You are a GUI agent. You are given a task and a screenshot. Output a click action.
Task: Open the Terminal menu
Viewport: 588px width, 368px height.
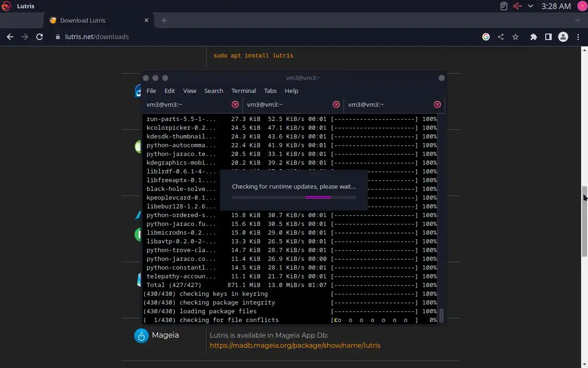[243, 91]
